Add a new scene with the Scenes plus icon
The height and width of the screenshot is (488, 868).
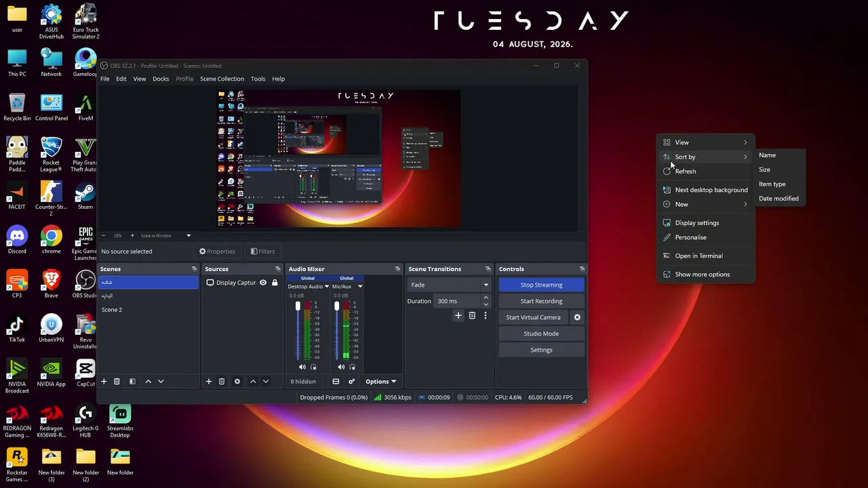(x=104, y=382)
